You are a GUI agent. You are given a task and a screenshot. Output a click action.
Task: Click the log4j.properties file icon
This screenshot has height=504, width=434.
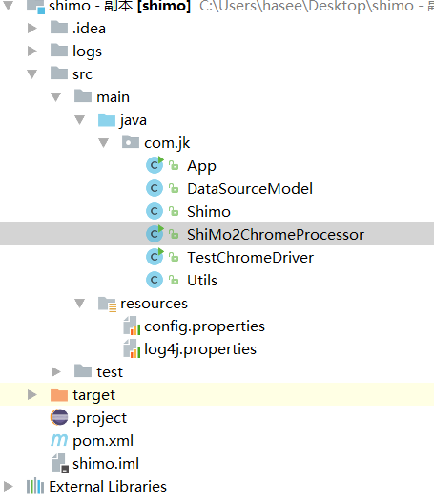[x=132, y=348]
